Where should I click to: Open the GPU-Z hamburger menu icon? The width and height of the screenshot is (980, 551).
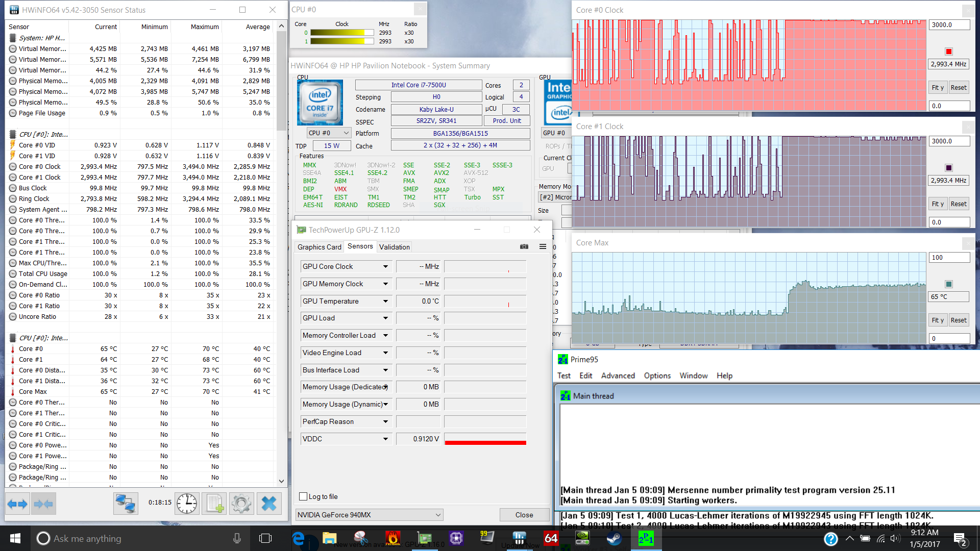[543, 246]
